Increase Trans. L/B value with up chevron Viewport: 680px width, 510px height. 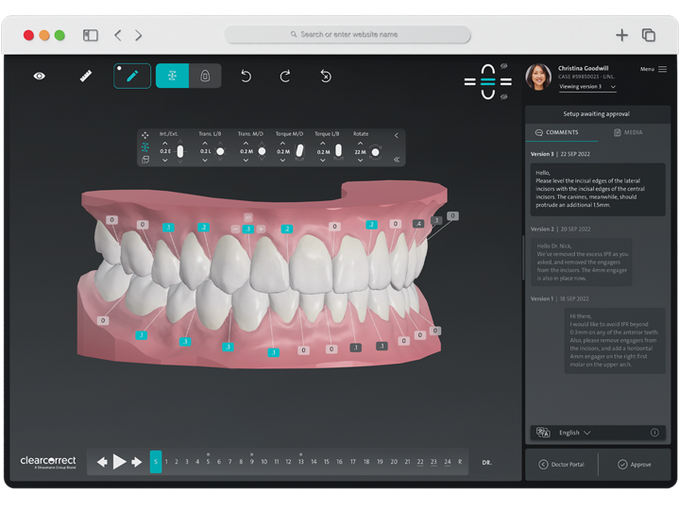(x=205, y=143)
